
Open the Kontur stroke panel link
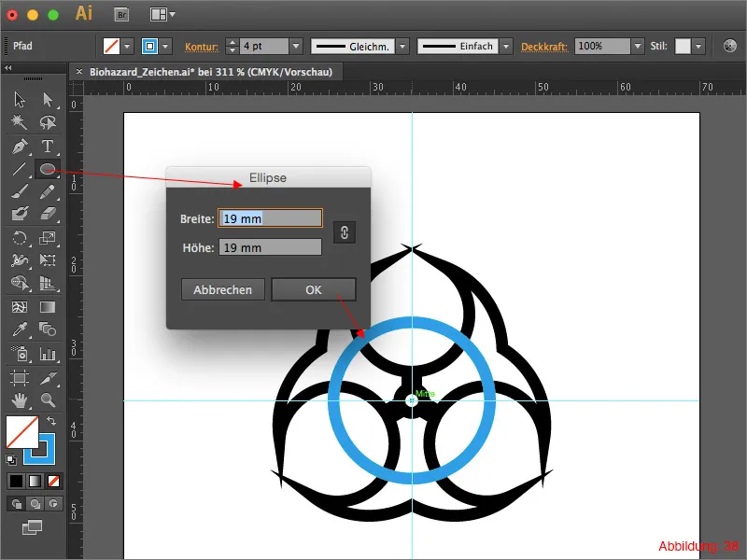pyautogui.click(x=202, y=47)
